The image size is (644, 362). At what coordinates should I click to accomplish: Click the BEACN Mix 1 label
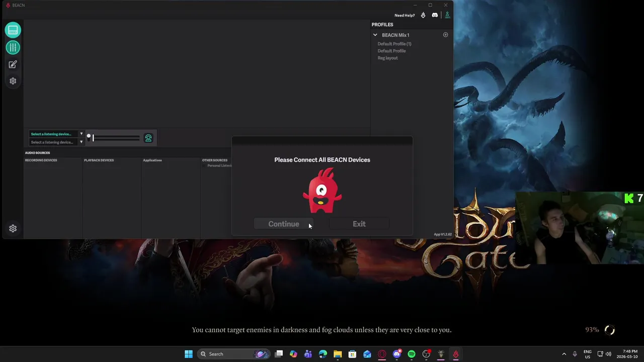tap(395, 35)
